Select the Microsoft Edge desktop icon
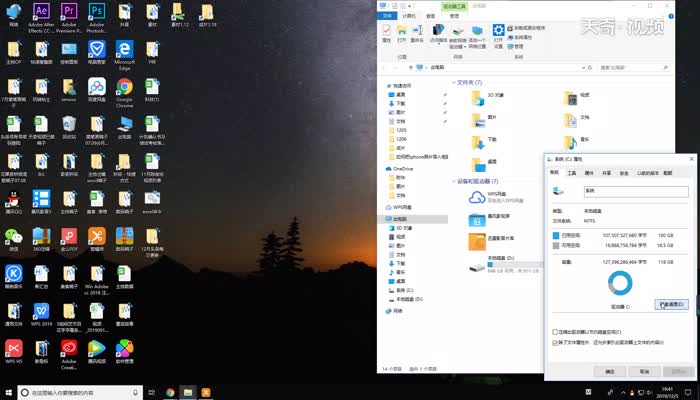This screenshot has height=400, width=700. (x=125, y=55)
